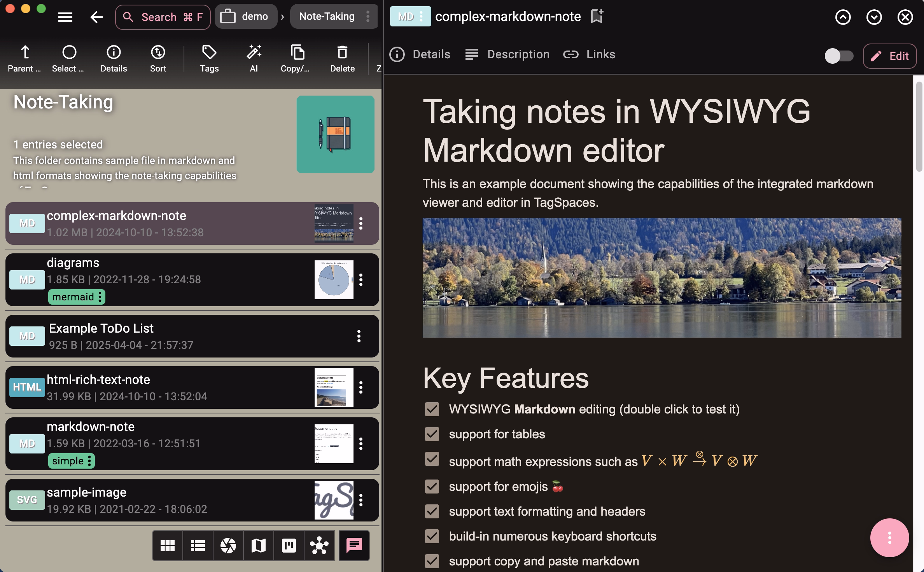Open the Tags tool
This screenshot has width=924, height=572.
(209, 58)
